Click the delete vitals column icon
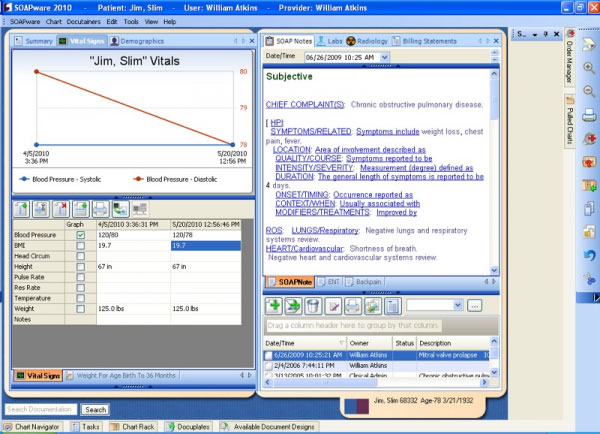The width and height of the screenshot is (600, 434). click(62, 208)
